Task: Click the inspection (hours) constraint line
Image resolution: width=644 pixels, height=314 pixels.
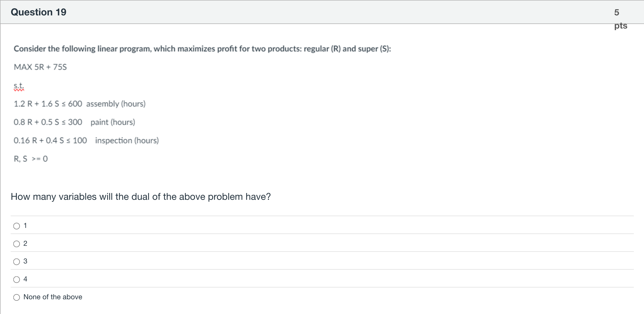Action: 86,140
